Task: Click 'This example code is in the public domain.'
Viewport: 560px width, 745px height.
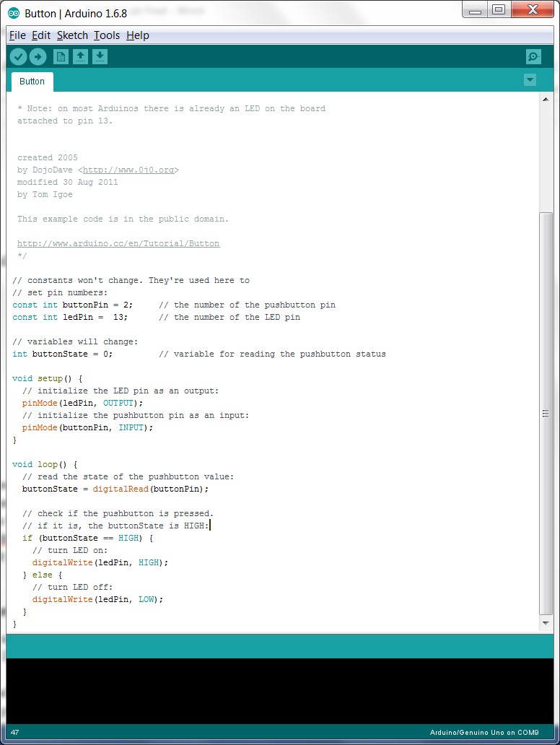Action: [x=123, y=219]
